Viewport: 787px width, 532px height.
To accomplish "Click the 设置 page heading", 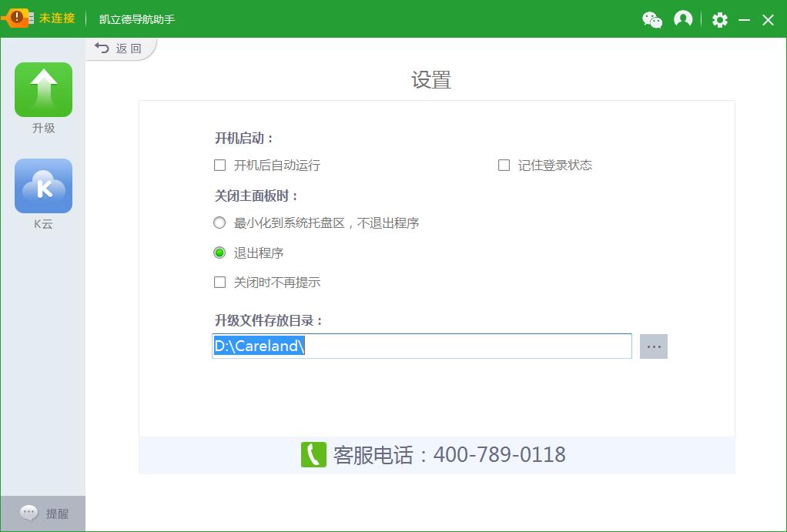I will click(431, 80).
